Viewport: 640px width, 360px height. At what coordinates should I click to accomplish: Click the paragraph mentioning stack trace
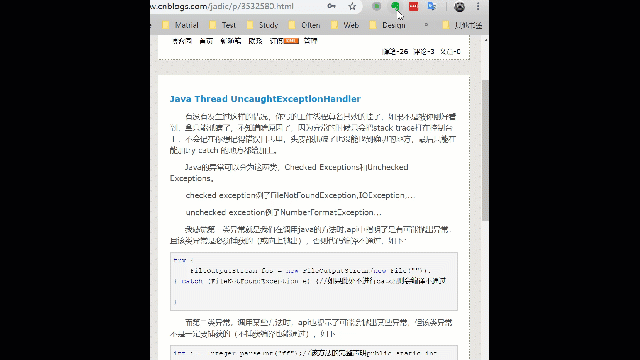click(x=313, y=133)
